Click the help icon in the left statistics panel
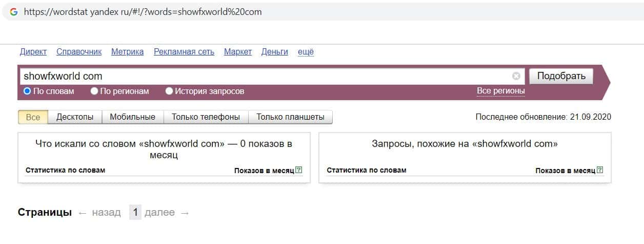The width and height of the screenshot is (644, 244). click(x=299, y=171)
